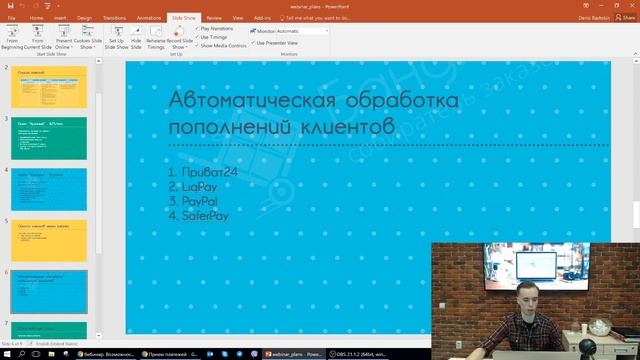Open File Explorer from taskbar
This screenshot has width=640, height=360.
(51, 354)
